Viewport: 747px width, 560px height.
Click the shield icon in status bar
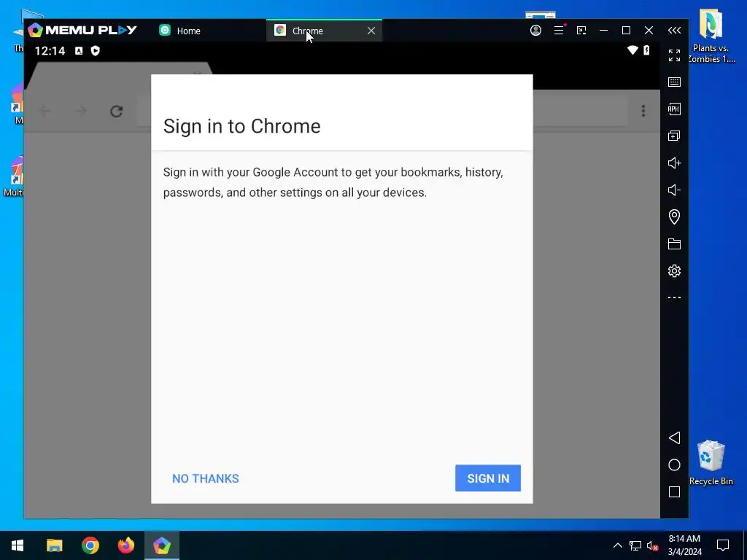point(96,50)
